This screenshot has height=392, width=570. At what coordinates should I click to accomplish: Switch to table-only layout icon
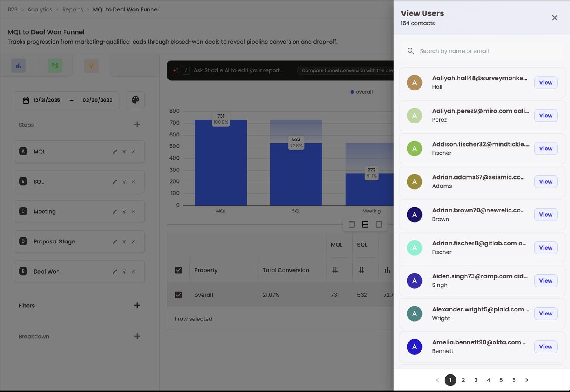379,224
